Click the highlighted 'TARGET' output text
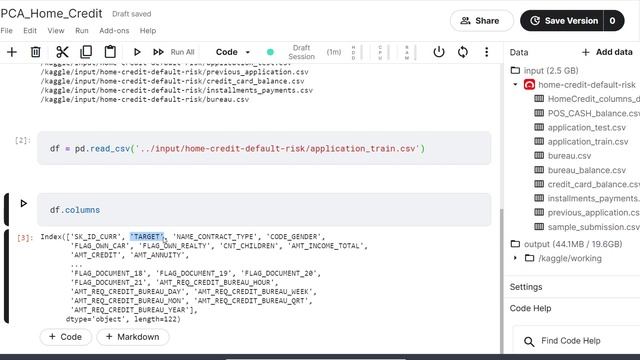Image resolution: width=640 pixels, height=360 pixels. pos(147,237)
